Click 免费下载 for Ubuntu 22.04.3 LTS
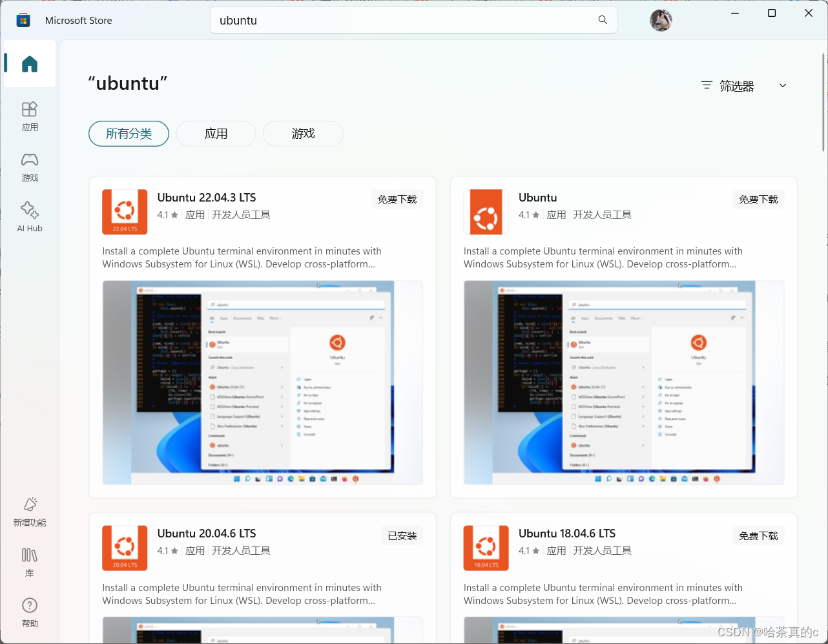This screenshot has height=644, width=828. tap(397, 200)
